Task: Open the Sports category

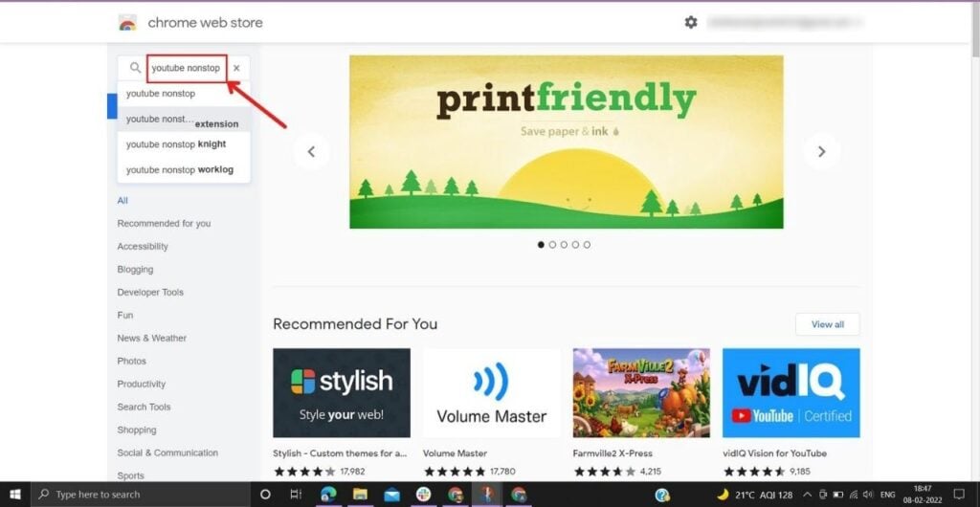Action: (x=130, y=475)
